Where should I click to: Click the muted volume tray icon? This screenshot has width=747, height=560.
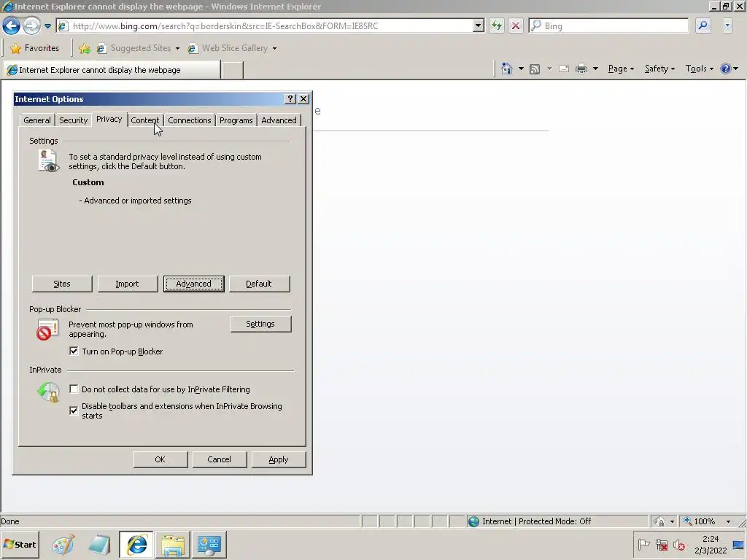(x=679, y=544)
